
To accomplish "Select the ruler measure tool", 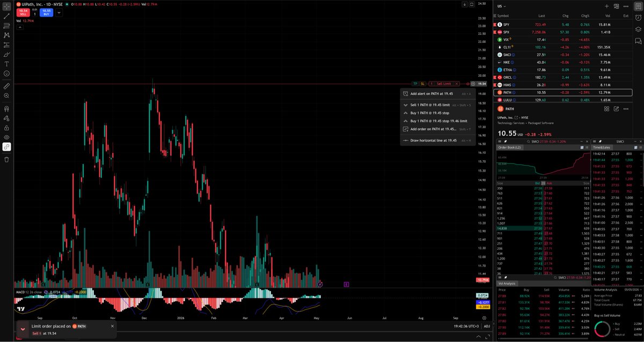I will [x=6, y=86].
